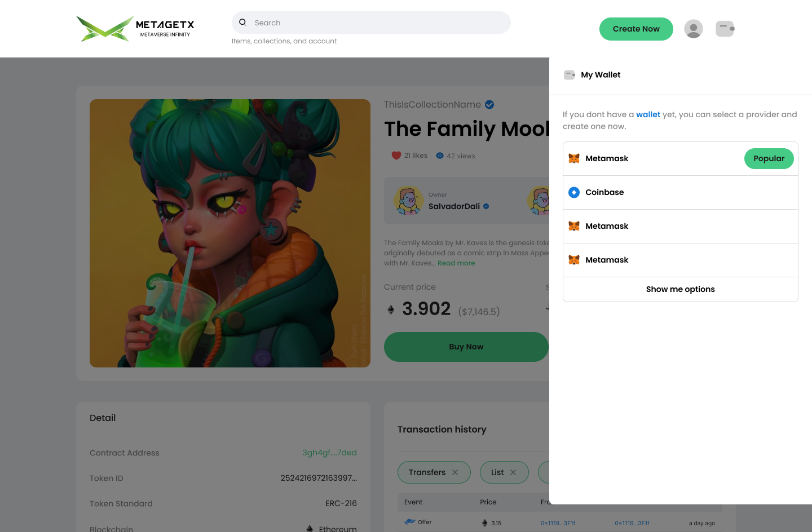Open the NFT artwork image
812x532 pixels.
[230, 233]
